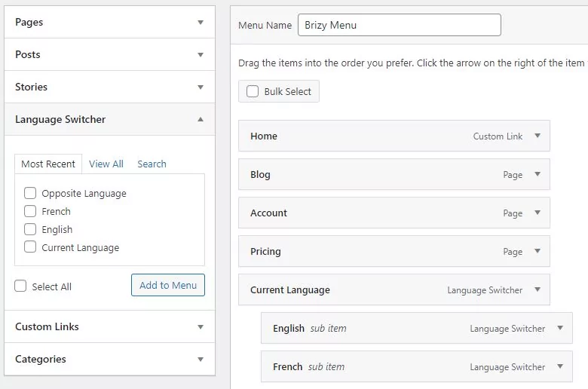Select the Blog menu item title
Image resolution: width=588 pixels, height=389 pixels.
pyautogui.click(x=260, y=175)
